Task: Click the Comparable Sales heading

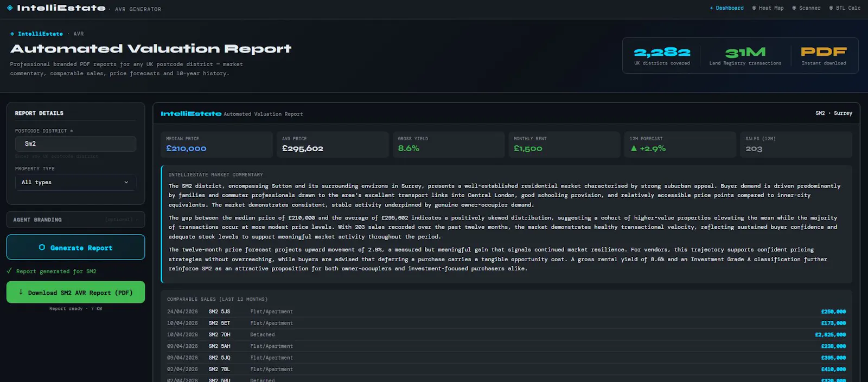Action: tap(217, 299)
